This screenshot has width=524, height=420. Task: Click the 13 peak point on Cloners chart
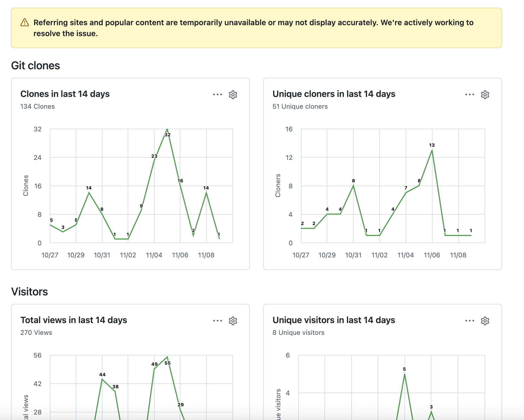432,150
